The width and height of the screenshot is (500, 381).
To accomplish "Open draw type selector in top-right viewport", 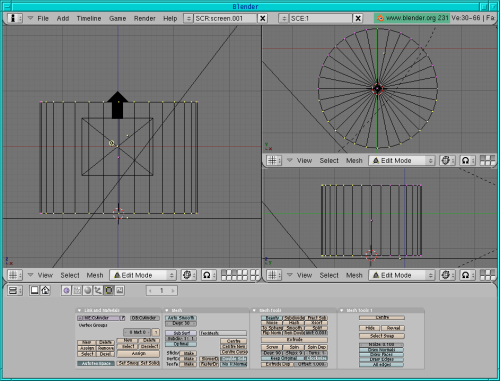I will pyautogui.click(x=447, y=160).
